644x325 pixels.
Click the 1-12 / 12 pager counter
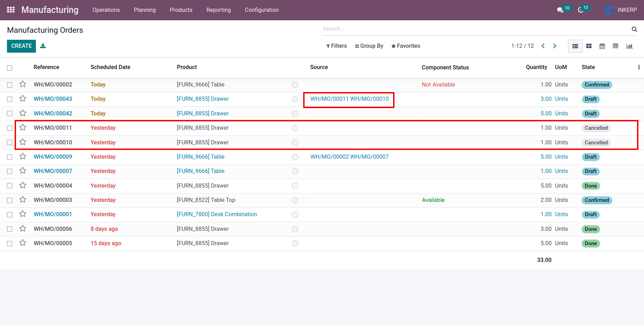[x=522, y=46]
